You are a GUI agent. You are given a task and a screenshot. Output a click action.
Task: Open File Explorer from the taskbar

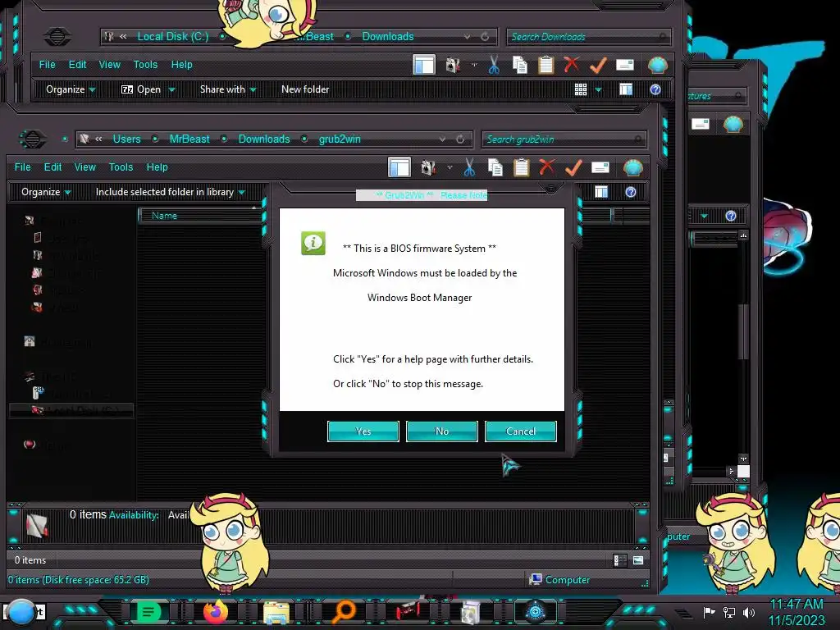(276, 612)
